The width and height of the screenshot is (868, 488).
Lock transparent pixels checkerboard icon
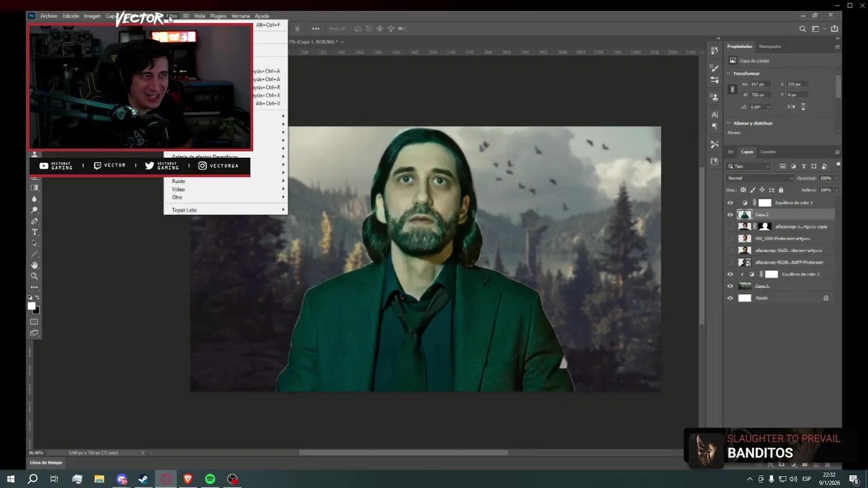[743, 190]
